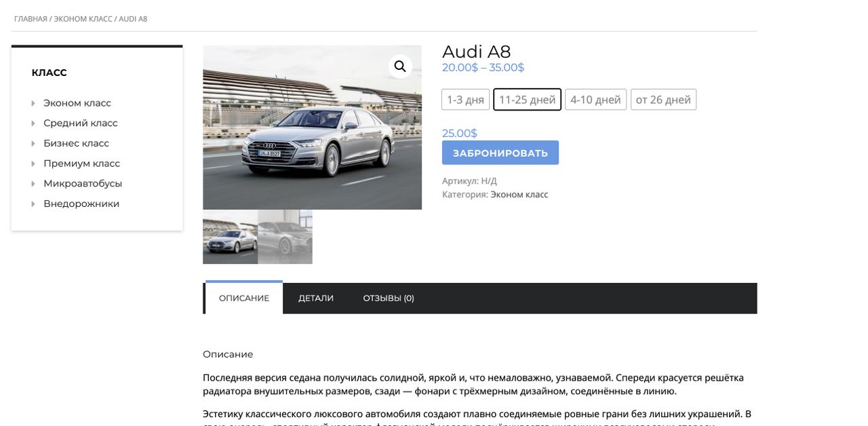Click the arrow beside Внедорожники
Screen dimensions: 868x426
click(33, 204)
